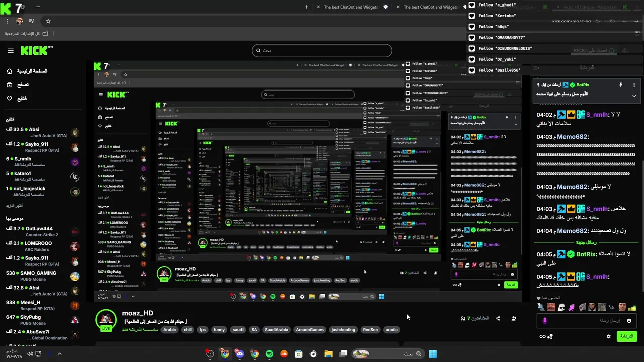Click the infinity loop icon below chat box
Screen dimensions: 644x362
click(542, 336)
